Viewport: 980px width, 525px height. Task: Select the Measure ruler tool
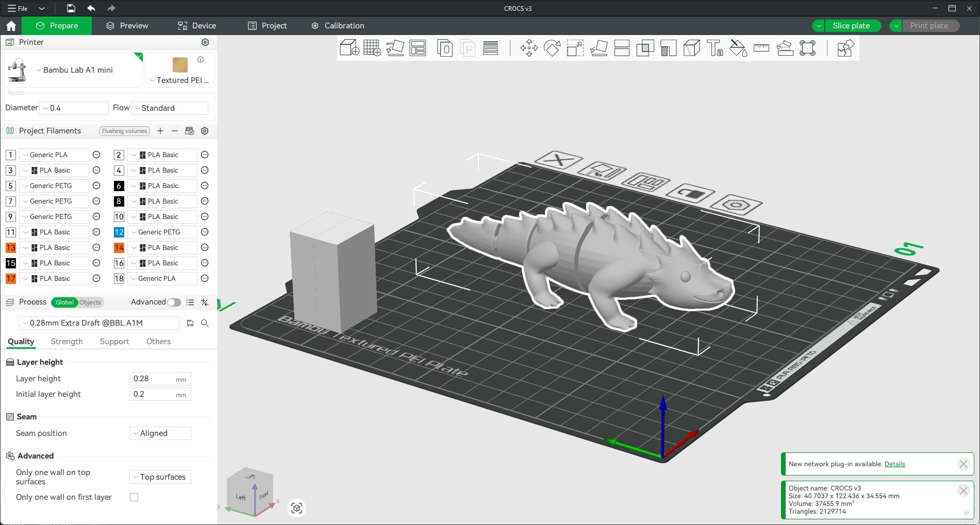[761, 48]
